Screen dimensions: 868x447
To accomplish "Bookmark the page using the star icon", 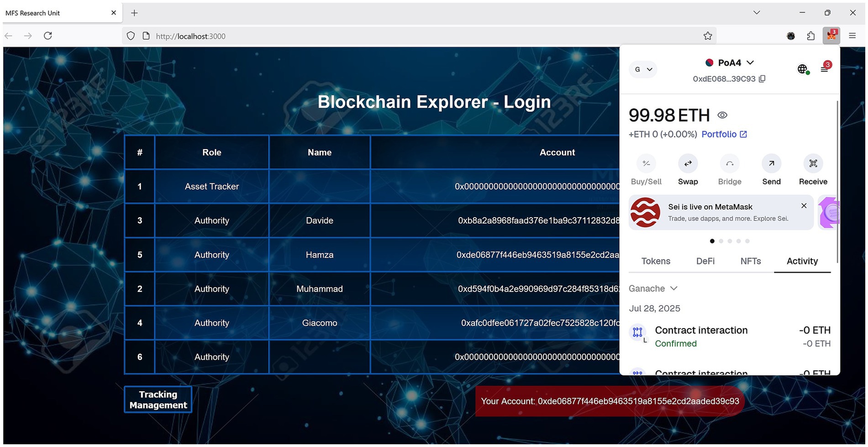I will tap(708, 36).
